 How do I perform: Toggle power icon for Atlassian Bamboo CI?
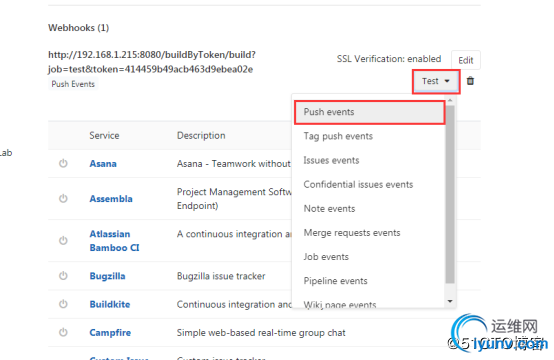[63, 241]
